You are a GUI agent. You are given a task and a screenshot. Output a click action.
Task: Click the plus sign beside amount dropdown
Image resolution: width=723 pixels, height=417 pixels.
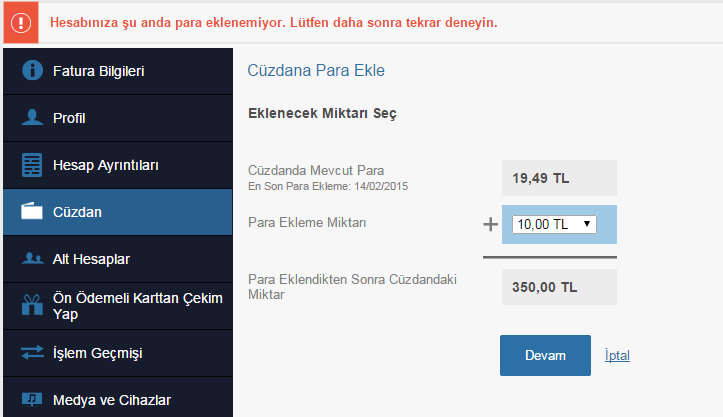click(x=490, y=224)
